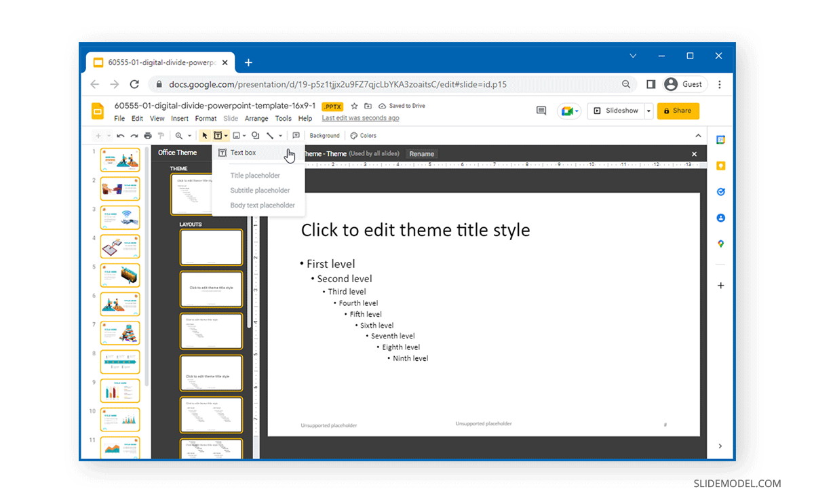Screen dimensions: 814x504
Task: Select the line drawing tool
Action: click(x=271, y=135)
